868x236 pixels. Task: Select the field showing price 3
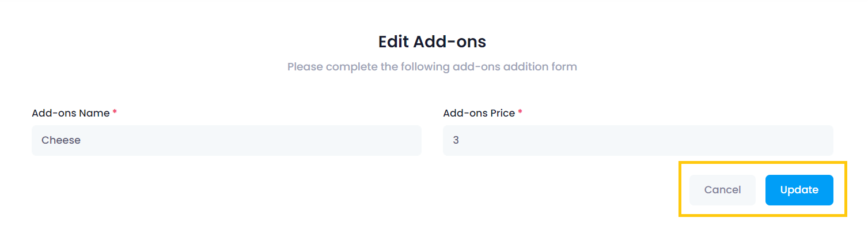[638, 140]
